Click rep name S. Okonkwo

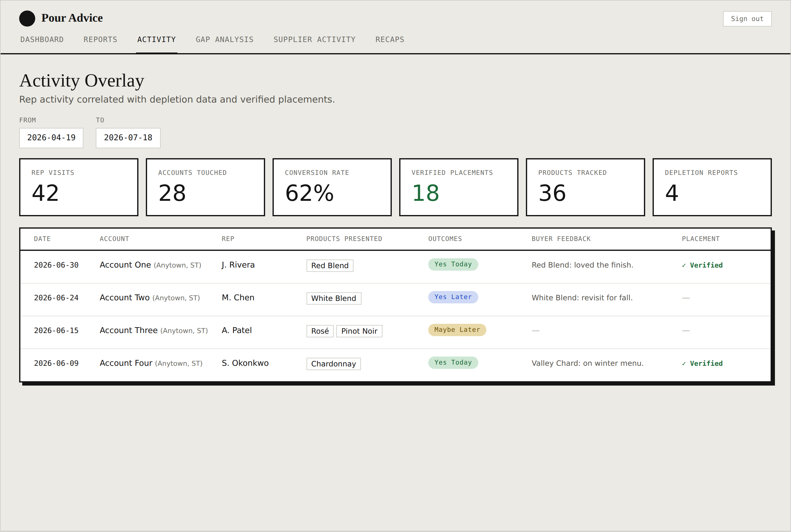pyautogui.click(x=245, y=363)
